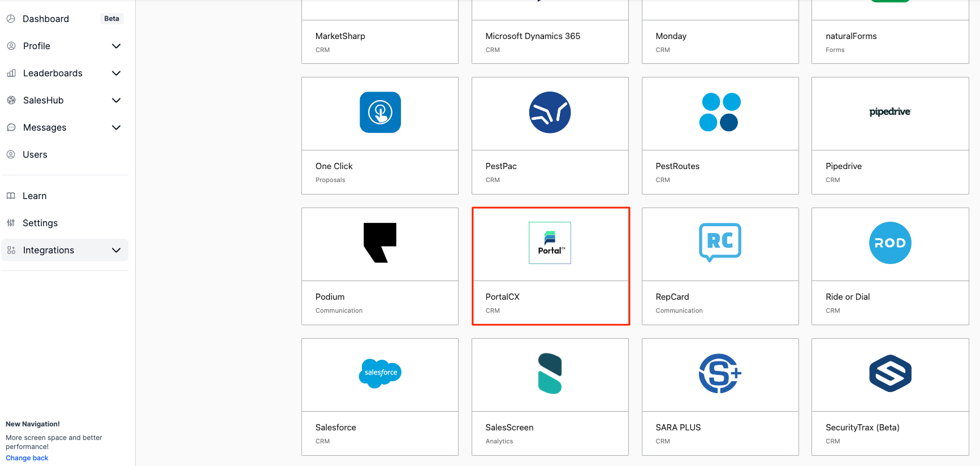
Task: Click the PestPac round logo
Action: coord(550,113)
